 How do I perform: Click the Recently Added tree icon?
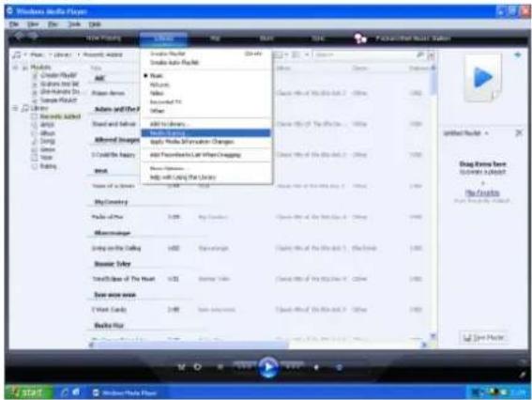pyautogui.click(x=35, y=116)
